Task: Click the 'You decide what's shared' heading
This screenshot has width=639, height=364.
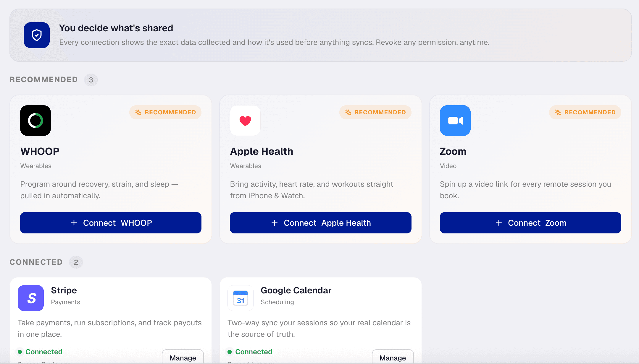Action: point(116,28)
